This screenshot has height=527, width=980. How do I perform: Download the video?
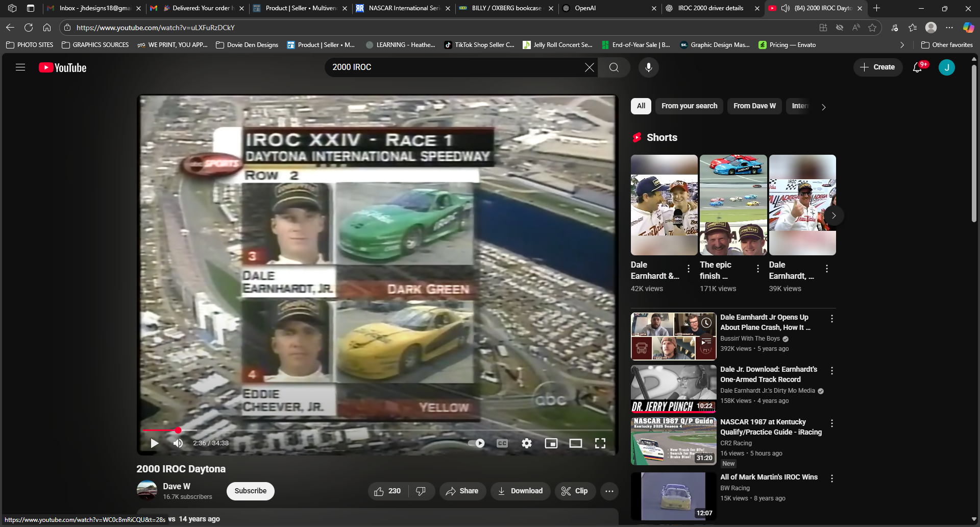point(520,491)
